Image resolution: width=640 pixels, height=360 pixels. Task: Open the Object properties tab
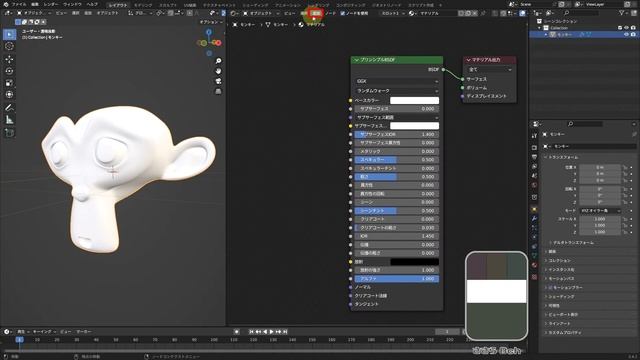pyautogui.click(x=535, y=209)
